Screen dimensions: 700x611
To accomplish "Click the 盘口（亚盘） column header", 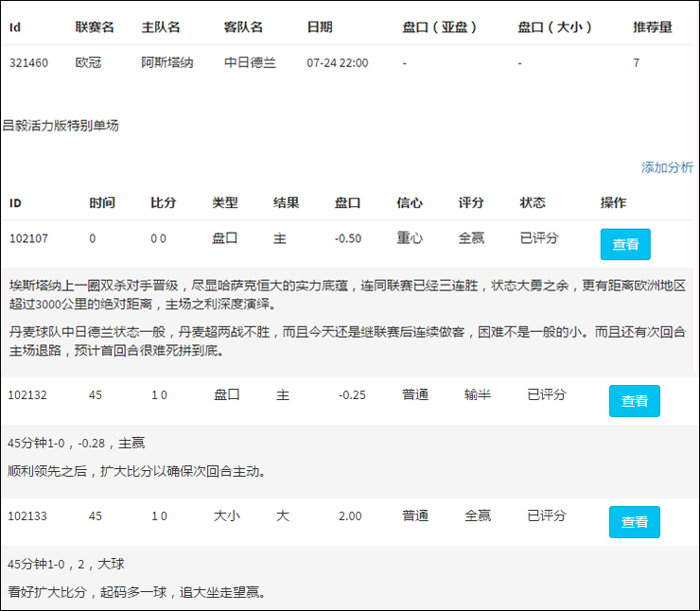I will (439, 27).
